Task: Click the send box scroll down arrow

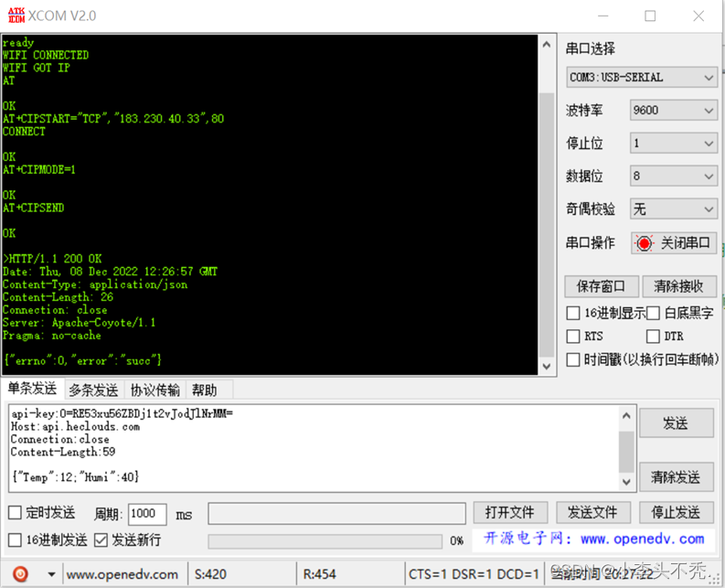Action: click(x=626, y=482)
